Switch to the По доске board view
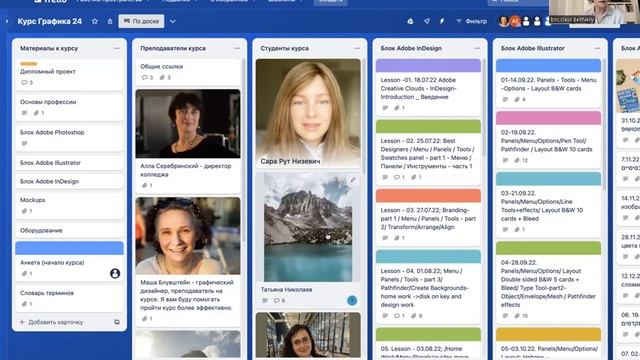Image resolution: width=640 pixels, height=360 pixels. 141,21
